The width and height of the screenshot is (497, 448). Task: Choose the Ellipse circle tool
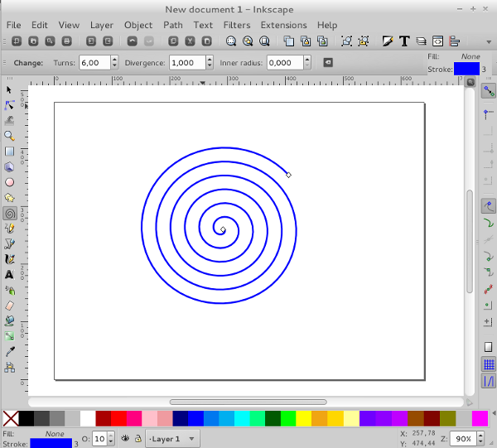(9, 182)
